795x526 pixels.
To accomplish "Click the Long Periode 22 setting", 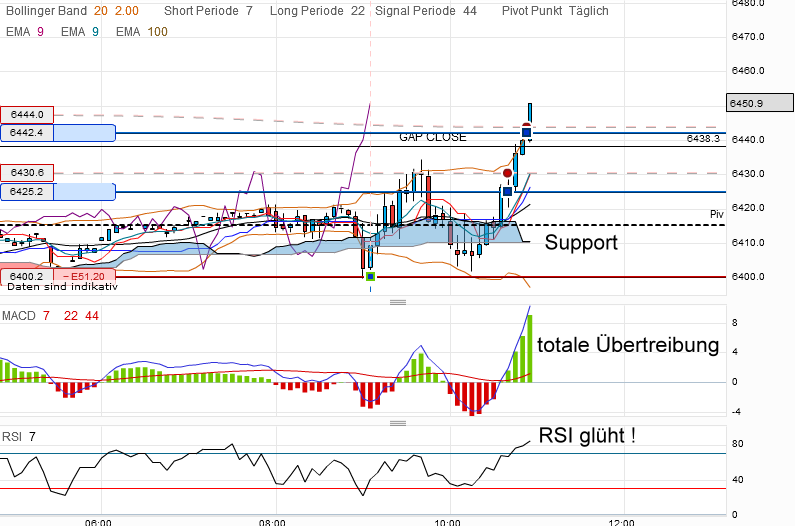I will tap(317, 11).
